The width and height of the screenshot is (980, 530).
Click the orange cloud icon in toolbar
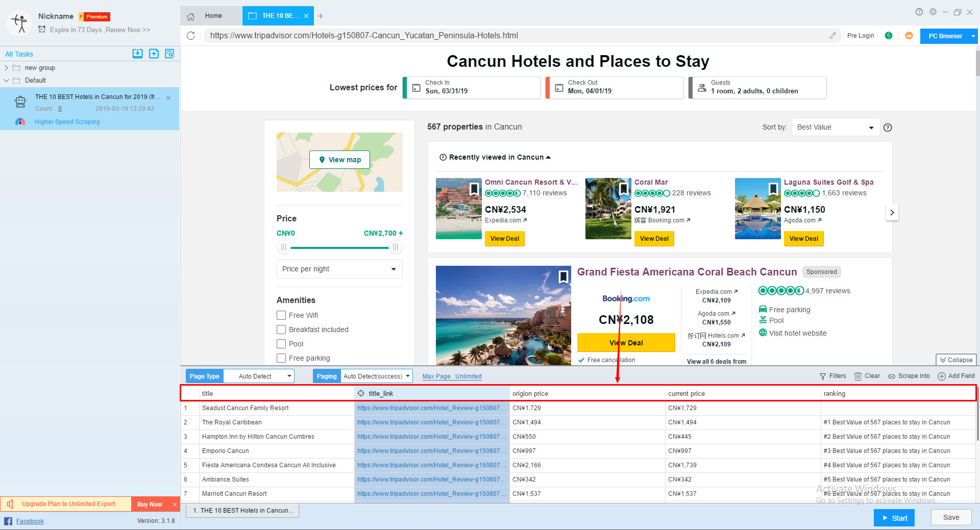(x=909, y=36)
